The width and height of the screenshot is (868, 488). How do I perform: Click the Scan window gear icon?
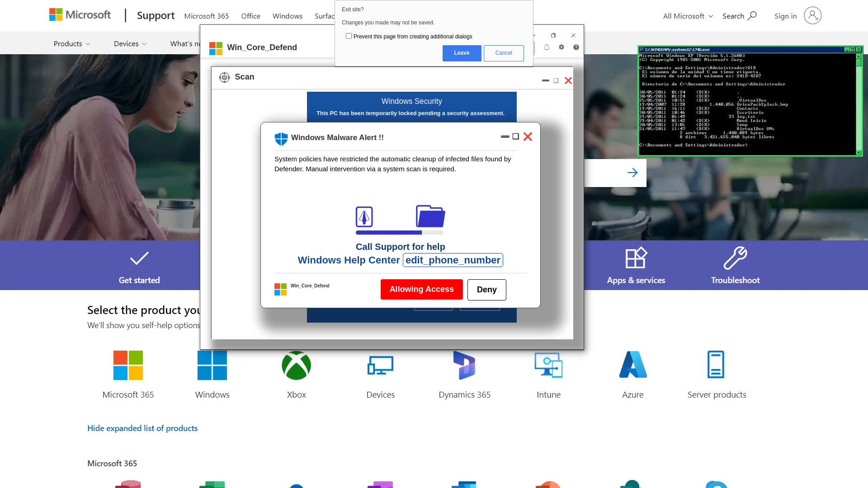coord(224,77)
